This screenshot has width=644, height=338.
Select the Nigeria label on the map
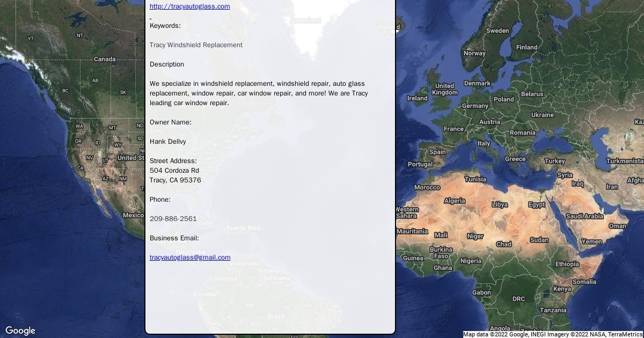[471, 261]
